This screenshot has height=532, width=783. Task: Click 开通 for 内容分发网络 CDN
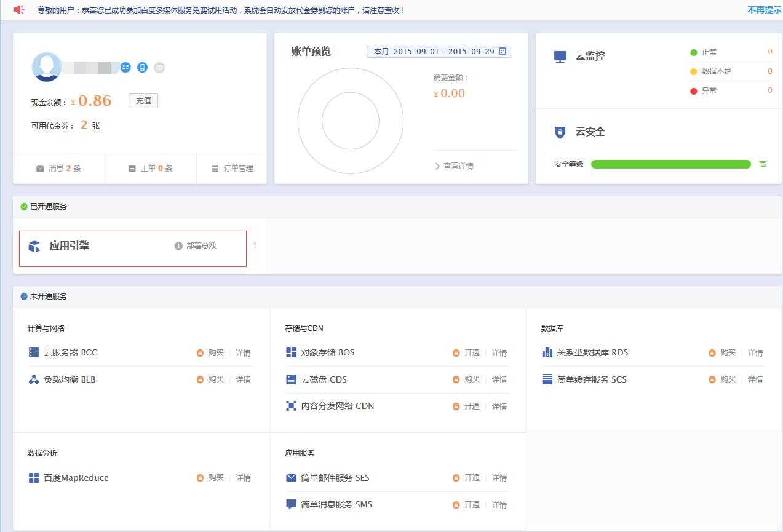(472, 407)
